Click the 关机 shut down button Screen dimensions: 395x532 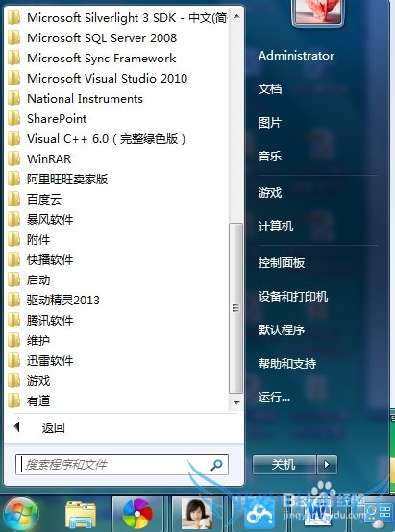pyautogui.click(x=284, y=465)
